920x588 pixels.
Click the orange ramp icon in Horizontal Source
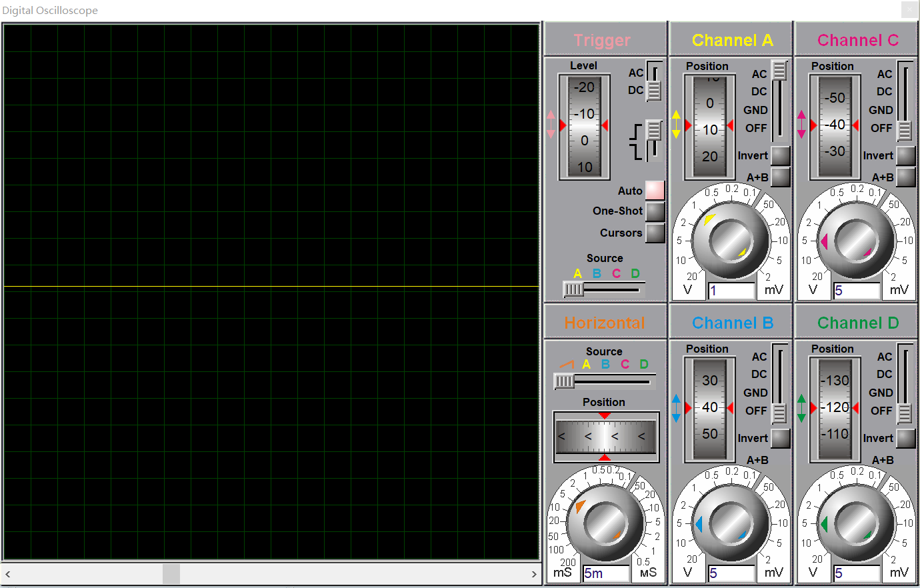pos(566,365)
